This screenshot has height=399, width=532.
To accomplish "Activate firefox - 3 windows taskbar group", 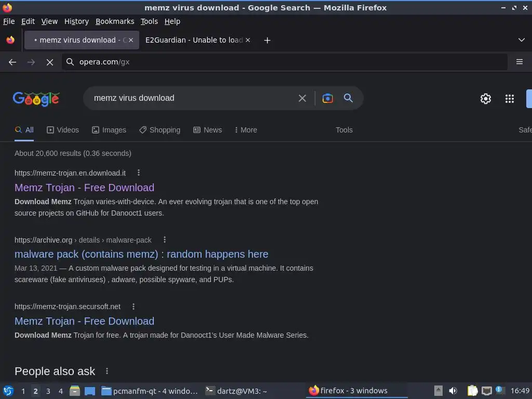I will click(357, 391).
